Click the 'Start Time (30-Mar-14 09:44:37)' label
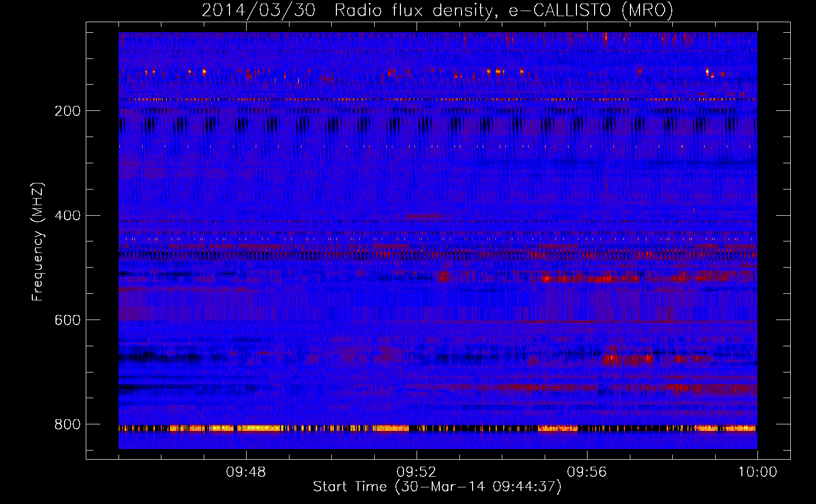The width and height of the screenshot is (816, 504). click(437, 487)
